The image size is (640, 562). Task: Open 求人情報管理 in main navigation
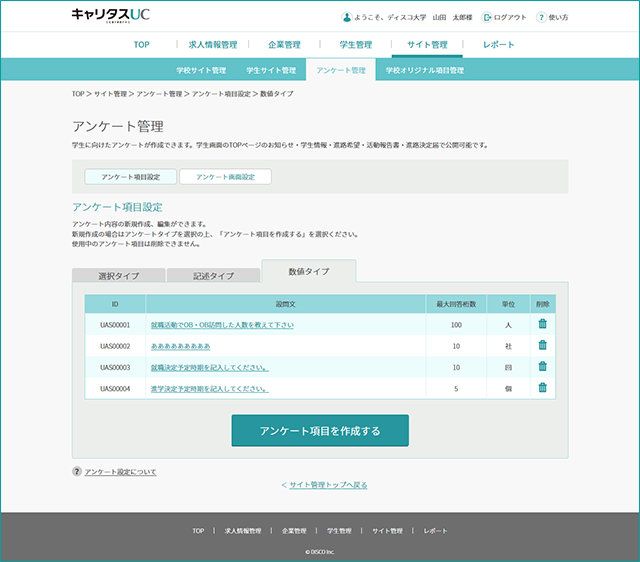pyautogui.click(x=213, y=44)
